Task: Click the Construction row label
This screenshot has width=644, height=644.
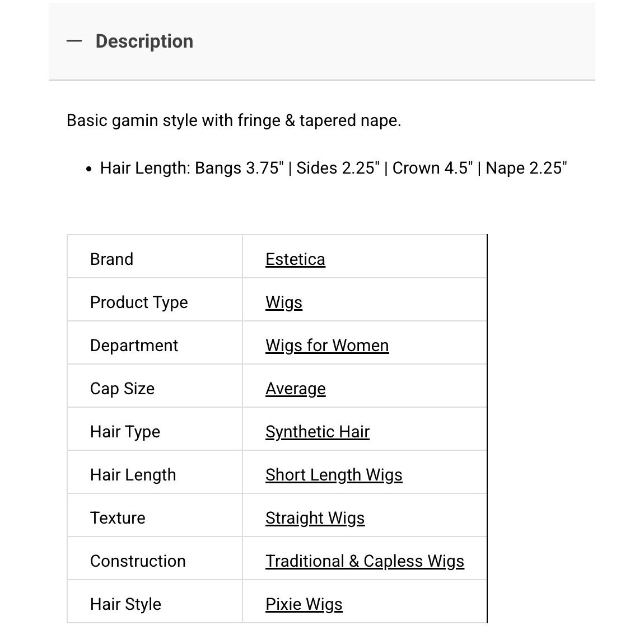Action: [138, 562]
